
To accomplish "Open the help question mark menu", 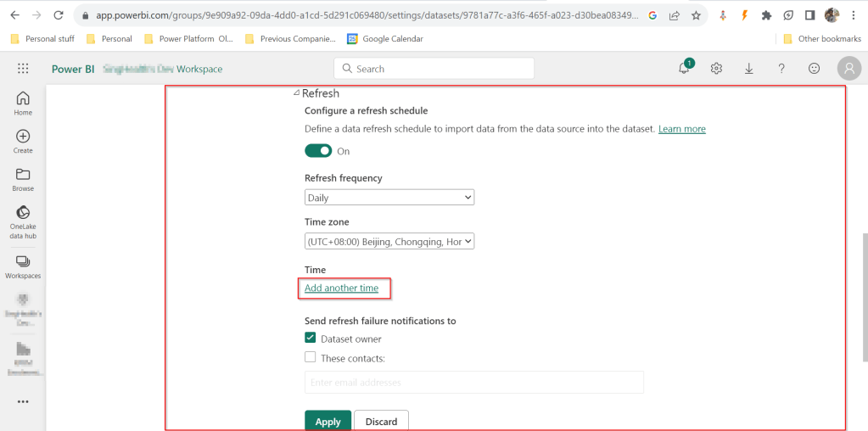I will 781,69.
